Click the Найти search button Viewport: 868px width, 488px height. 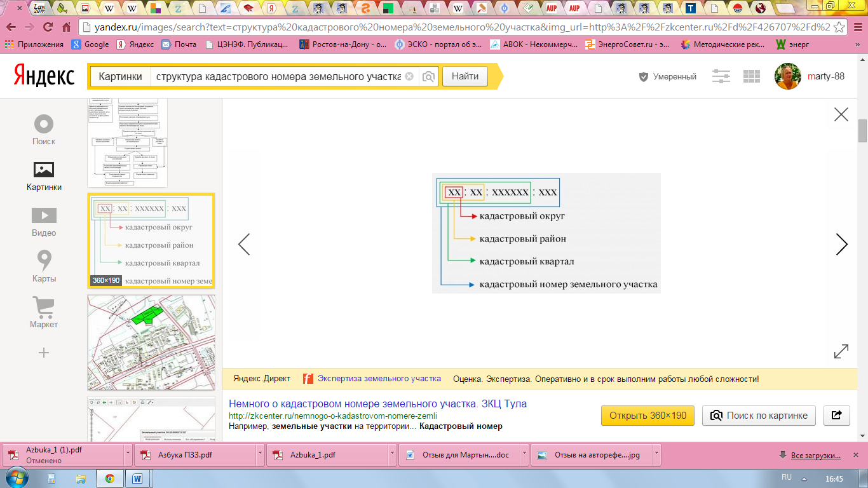click(x=465, y=76)
